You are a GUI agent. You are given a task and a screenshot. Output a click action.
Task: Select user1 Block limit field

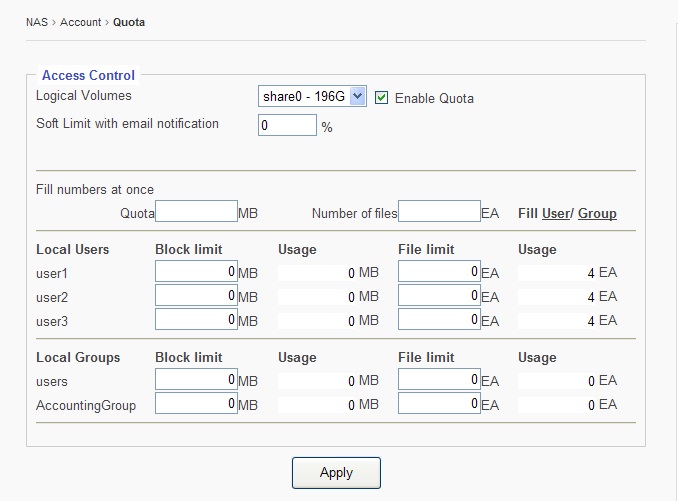[196, 272]
